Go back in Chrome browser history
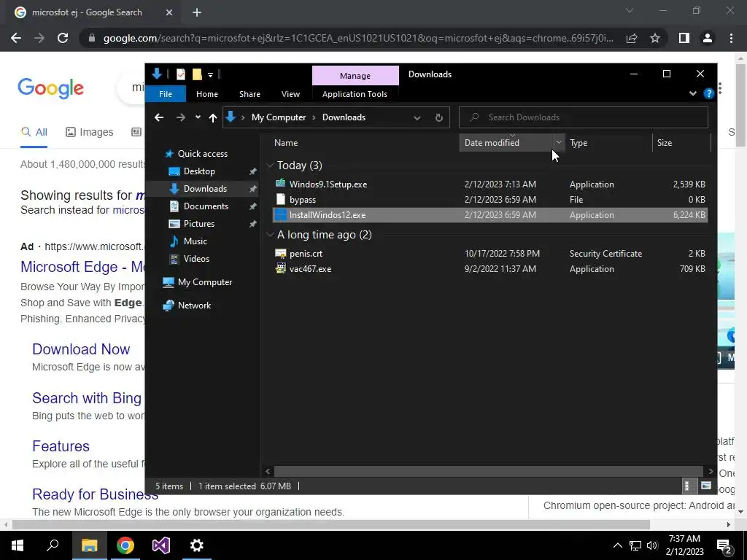 (x=16, y=38)
